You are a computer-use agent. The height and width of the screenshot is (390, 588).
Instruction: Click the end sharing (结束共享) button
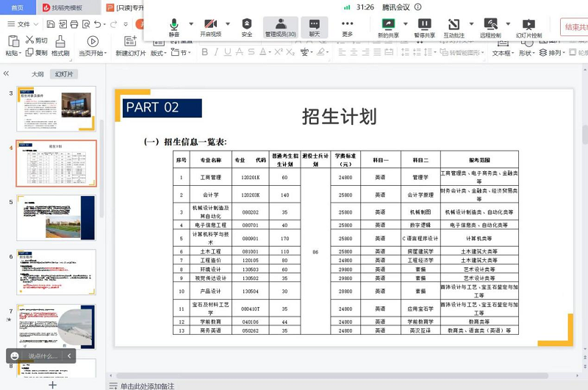pos(576,27)
